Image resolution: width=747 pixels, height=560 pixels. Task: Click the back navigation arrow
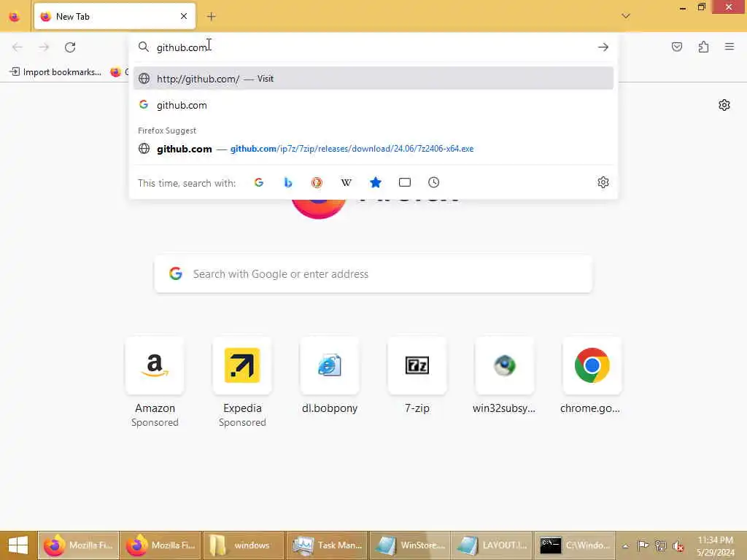click(18, 47)
